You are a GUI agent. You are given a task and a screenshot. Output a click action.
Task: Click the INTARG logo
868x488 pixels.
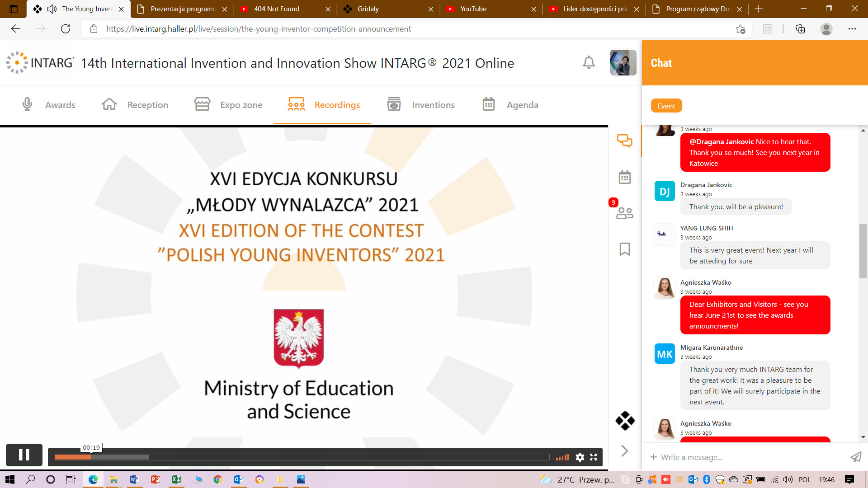[x=40, y=62]
